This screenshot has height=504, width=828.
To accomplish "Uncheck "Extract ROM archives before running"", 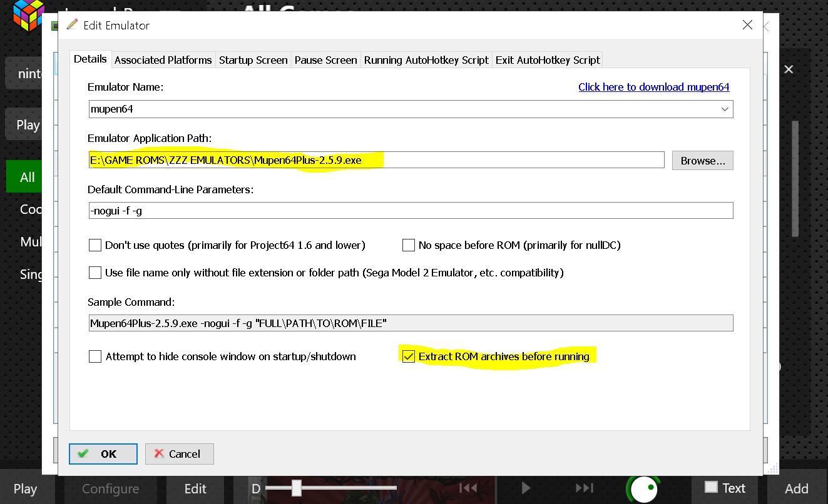I will [x=409, y=356].
